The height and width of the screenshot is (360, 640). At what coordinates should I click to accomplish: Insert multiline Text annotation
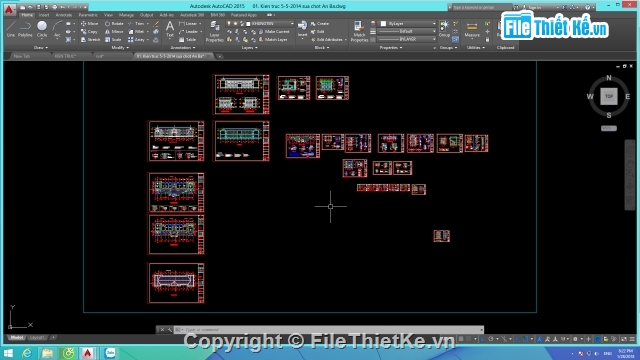pyautogui.click(x=170, y=29)
